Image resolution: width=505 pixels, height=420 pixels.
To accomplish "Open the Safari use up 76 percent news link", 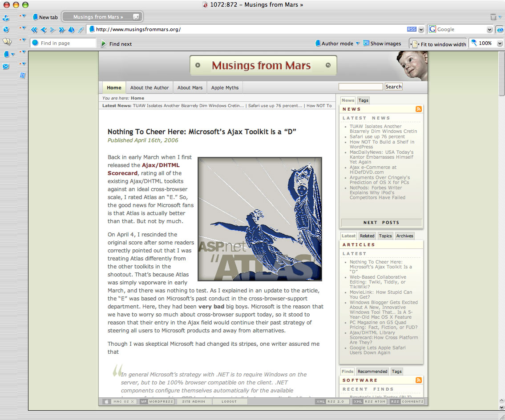I will [x=377, y=137].
